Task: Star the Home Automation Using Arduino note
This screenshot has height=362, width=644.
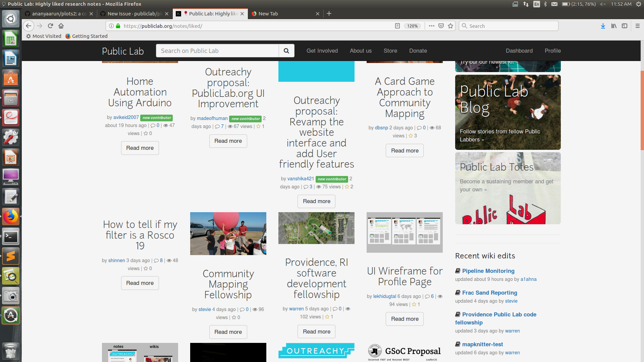Action: click(x=146, y=133)
